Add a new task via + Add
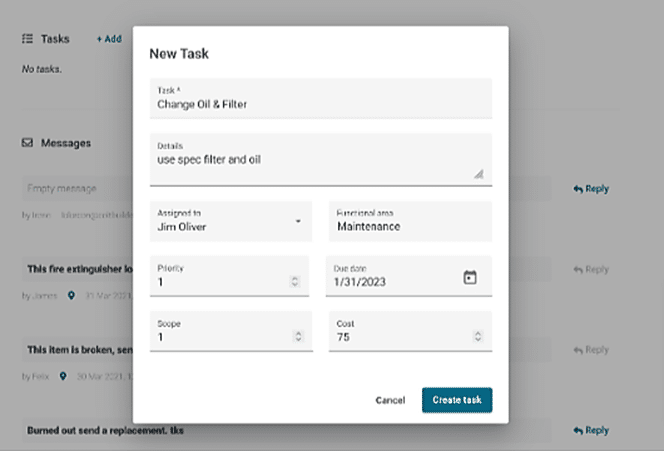The height and width of the screenshot is (451, 664). pyautogui.click(x=109, y=39)
